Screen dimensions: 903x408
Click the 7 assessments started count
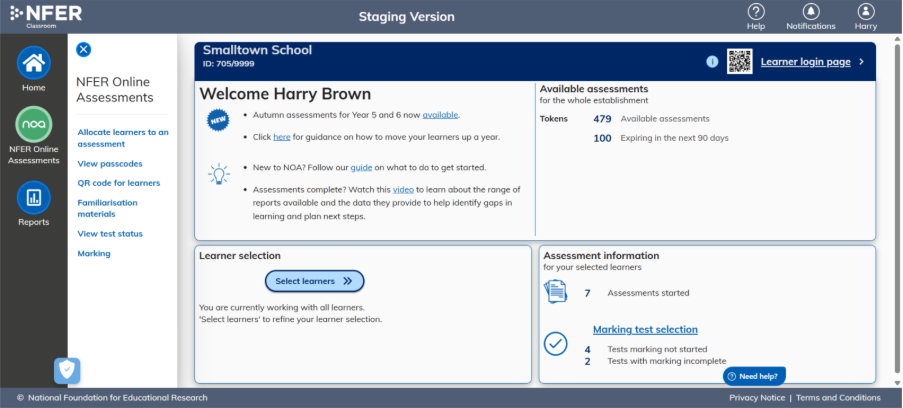[x=587, y=293]
